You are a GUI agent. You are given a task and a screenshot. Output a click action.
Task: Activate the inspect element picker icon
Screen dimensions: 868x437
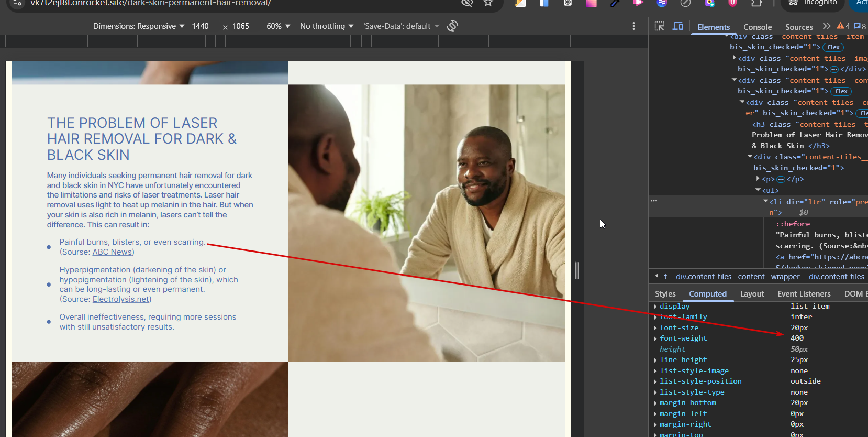tap(659, 26)
